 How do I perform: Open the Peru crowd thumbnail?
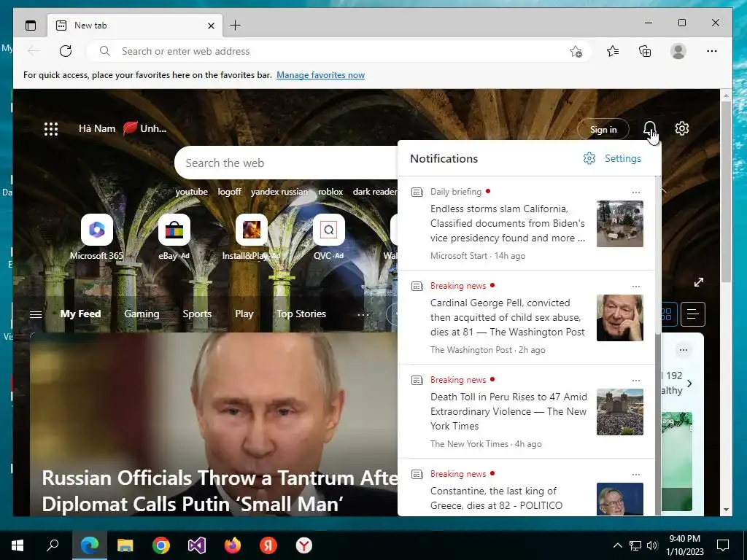[620, 412]
